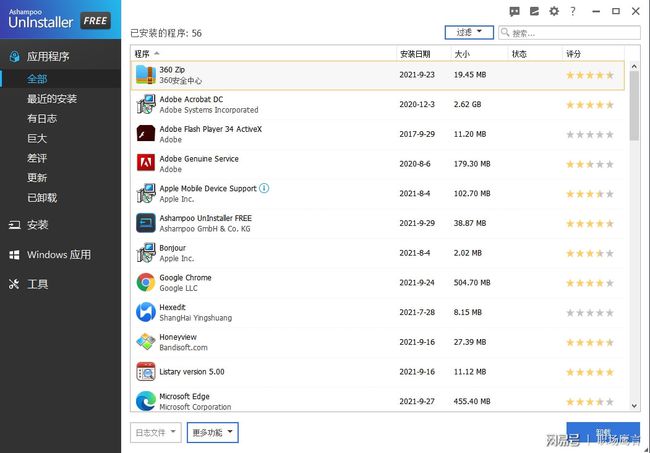This screenshot has width=650, height=453.
Task: Sort by 程序 column header
Action: click(x=264, y=53)
